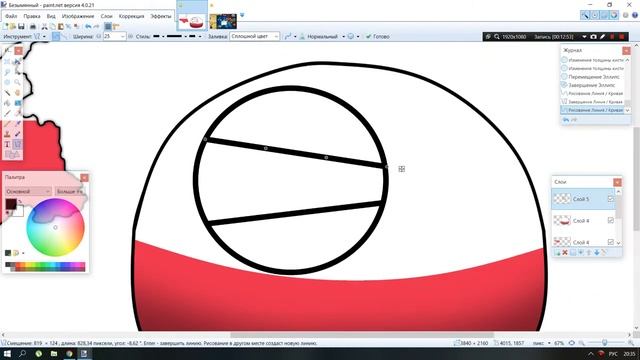
Task: Click the Print icon in toolbar
Action: tap(33, 27)
